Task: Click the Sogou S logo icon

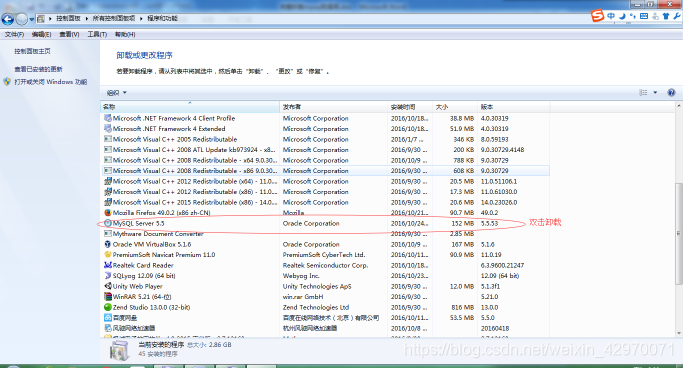Action: (598, 16)
